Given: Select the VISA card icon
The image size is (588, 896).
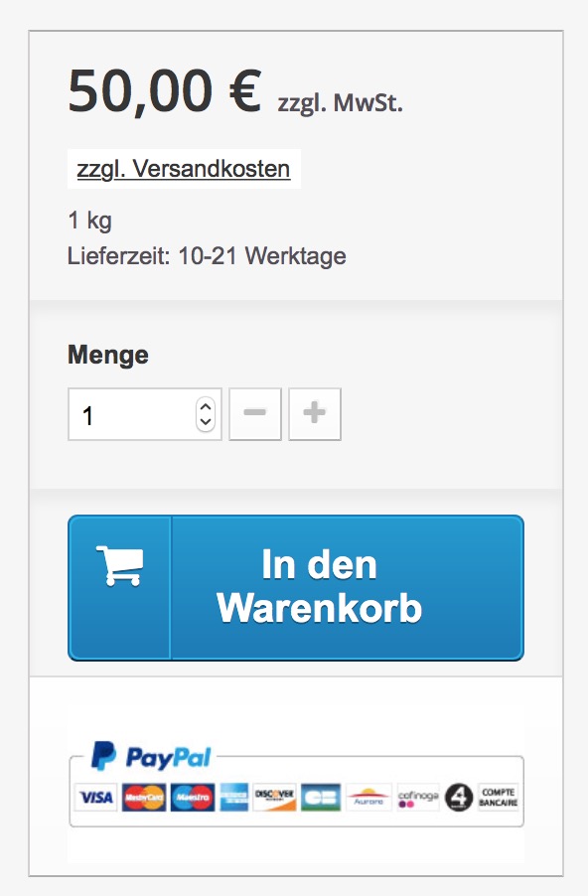Looking at the screenshot, I should click(96, 797).
